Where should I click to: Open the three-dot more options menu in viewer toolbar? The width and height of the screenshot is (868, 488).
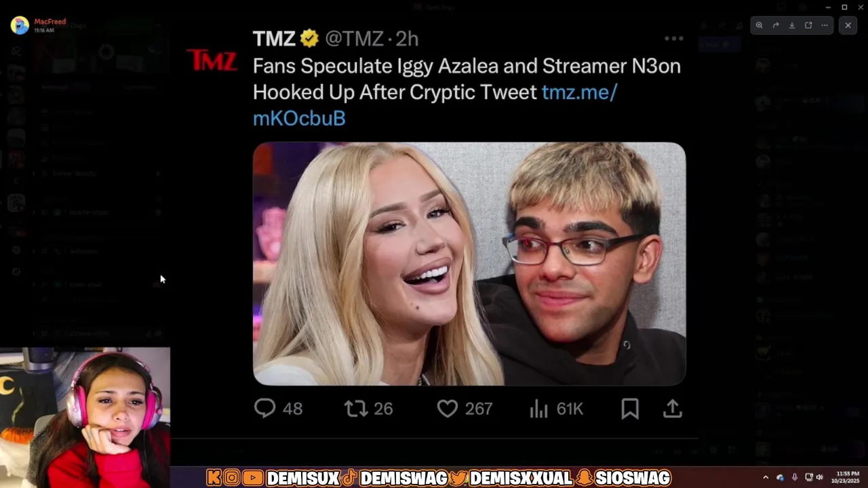tap(825, 25)
